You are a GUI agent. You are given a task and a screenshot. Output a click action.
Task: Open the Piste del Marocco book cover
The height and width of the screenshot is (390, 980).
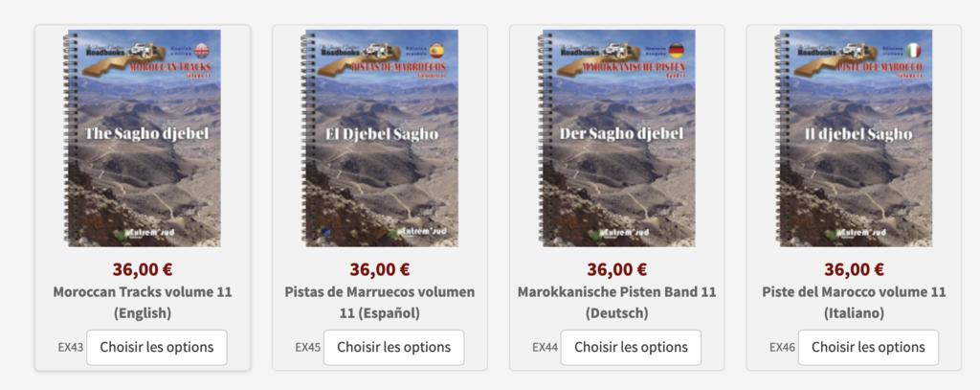tap(854, 138)
